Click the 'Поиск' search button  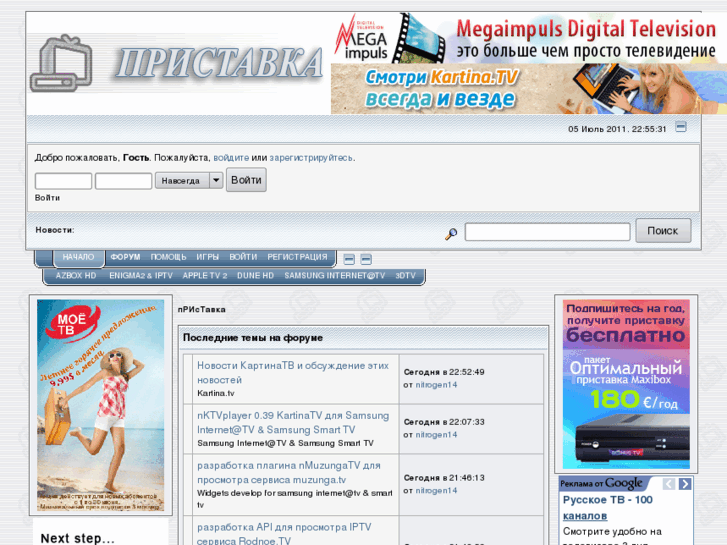tap(663, 231)
